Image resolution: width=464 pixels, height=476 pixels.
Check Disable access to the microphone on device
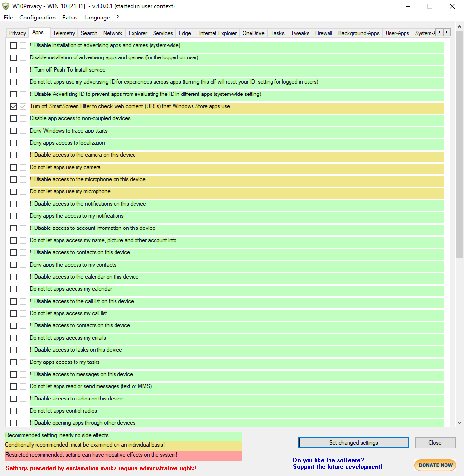click(13, 179)
